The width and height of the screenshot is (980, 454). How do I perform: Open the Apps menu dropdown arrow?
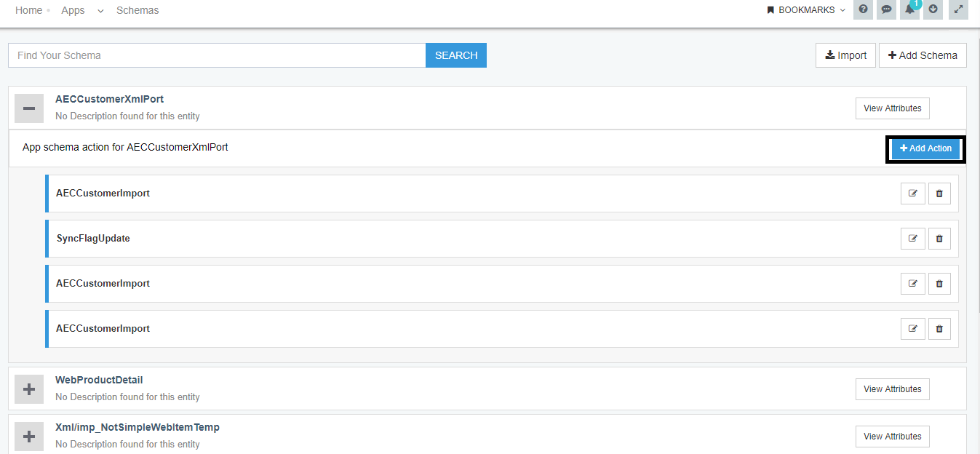(100, 11)
